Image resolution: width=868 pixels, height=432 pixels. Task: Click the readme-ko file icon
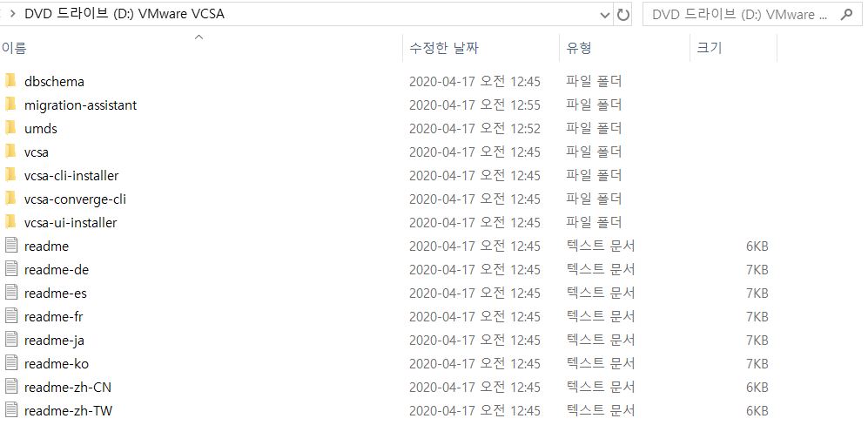click(x=11, y=364)
